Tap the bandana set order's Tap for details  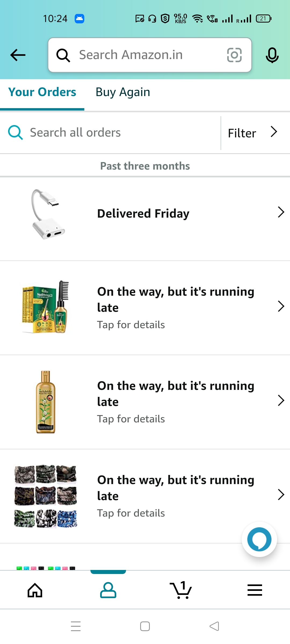[131, 513]
